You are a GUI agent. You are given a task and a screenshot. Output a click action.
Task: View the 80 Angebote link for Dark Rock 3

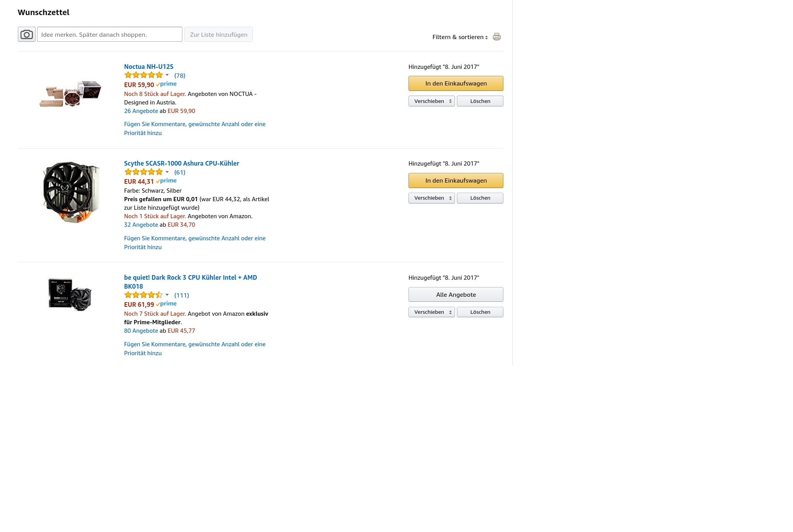point(141,331)
